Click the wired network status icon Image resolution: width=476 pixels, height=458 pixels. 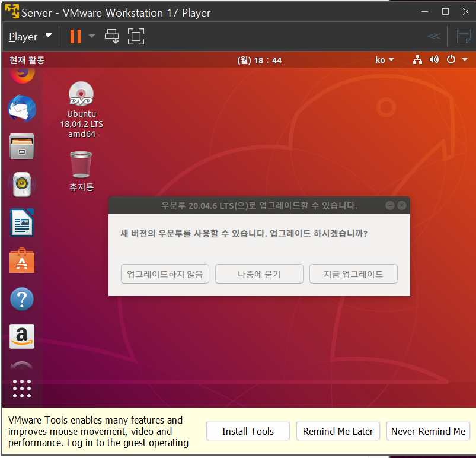pos(417,59)
